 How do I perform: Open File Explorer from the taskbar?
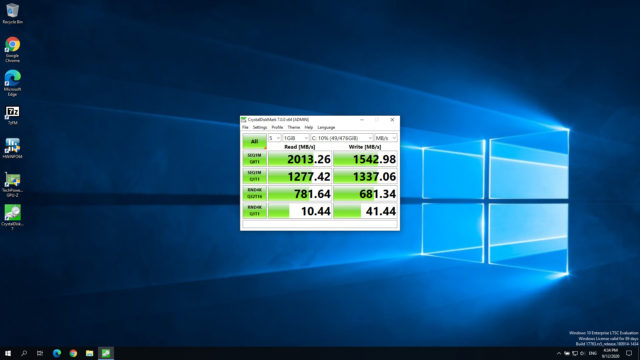point(89,353)
